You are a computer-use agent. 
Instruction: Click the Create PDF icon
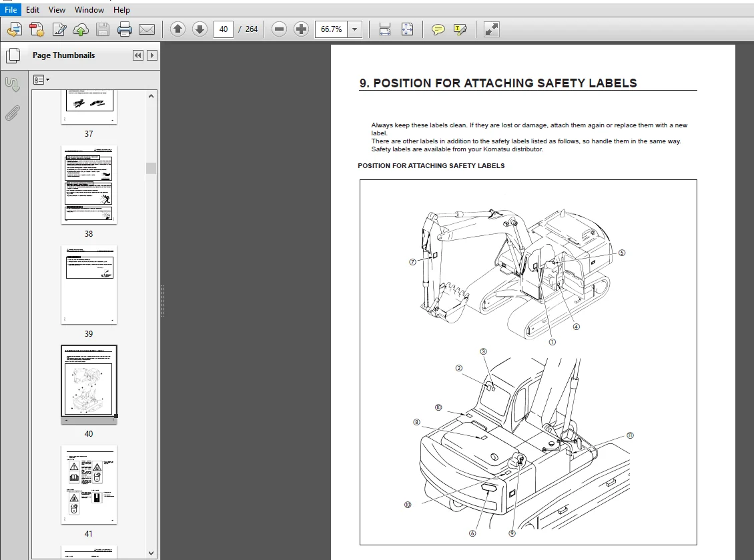click(37, 29)
